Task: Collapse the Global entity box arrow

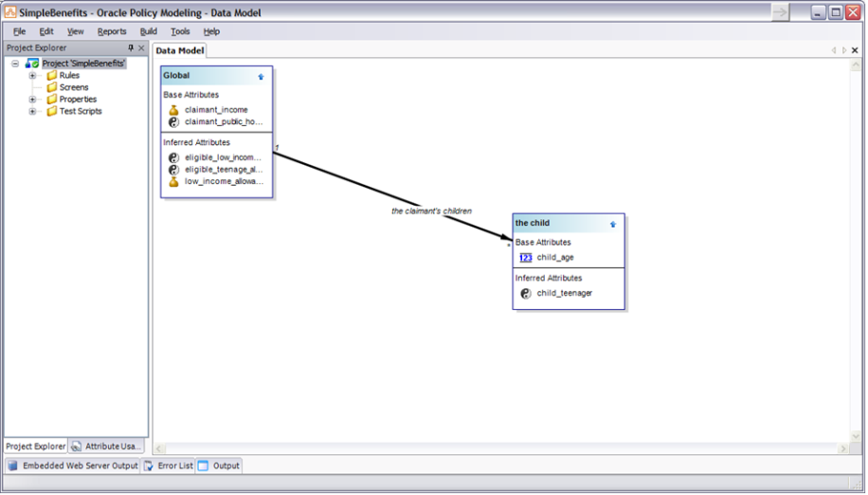Action: (262, 77)
